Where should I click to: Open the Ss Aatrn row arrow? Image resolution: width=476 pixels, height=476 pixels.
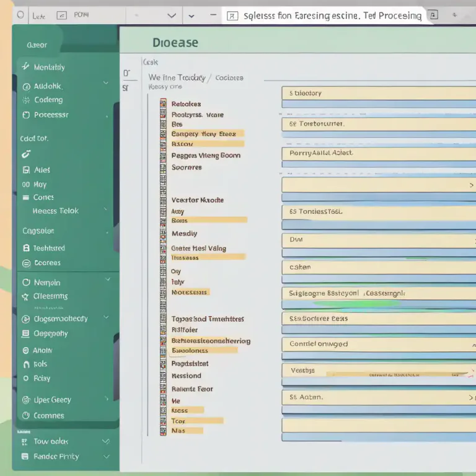471,397
